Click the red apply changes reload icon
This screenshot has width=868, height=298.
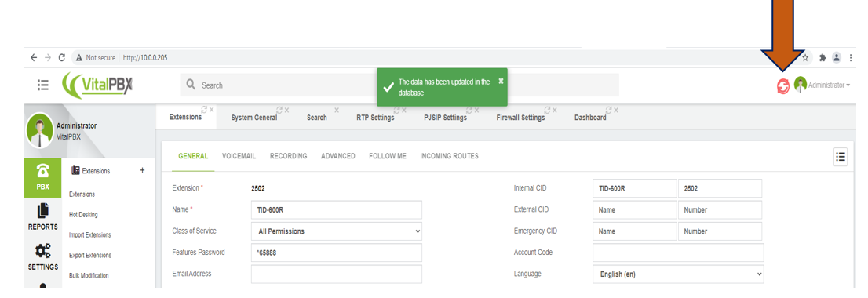(x=782, y=85)
